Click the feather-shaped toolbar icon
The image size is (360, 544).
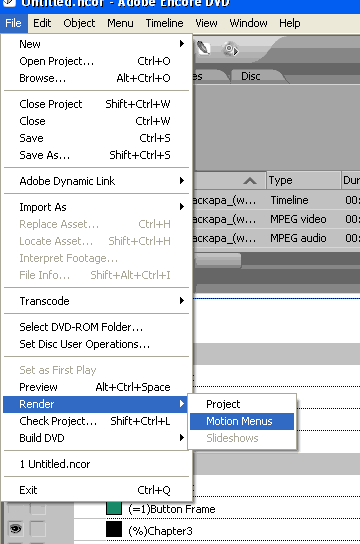[204, 48]
